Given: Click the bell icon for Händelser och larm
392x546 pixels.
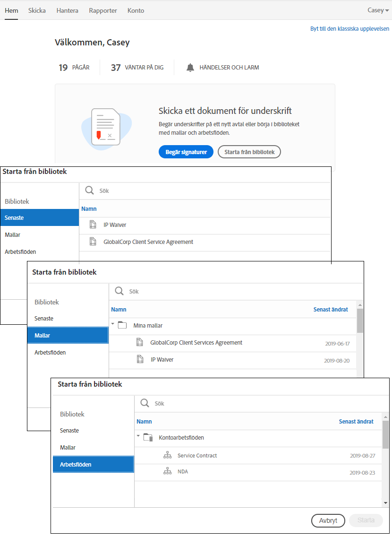Looking at the screenshot, I should point(190,68).
